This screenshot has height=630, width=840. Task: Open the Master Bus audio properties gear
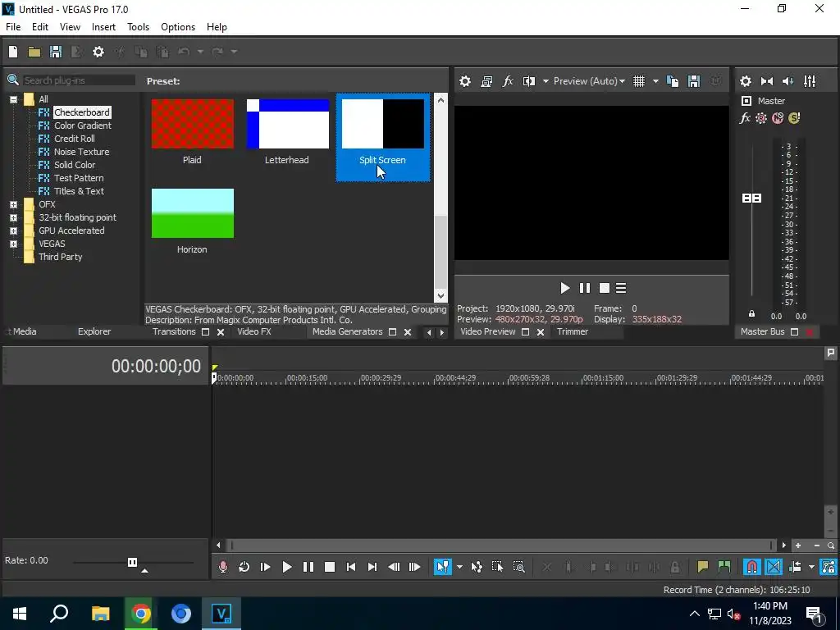click(745, 81)
